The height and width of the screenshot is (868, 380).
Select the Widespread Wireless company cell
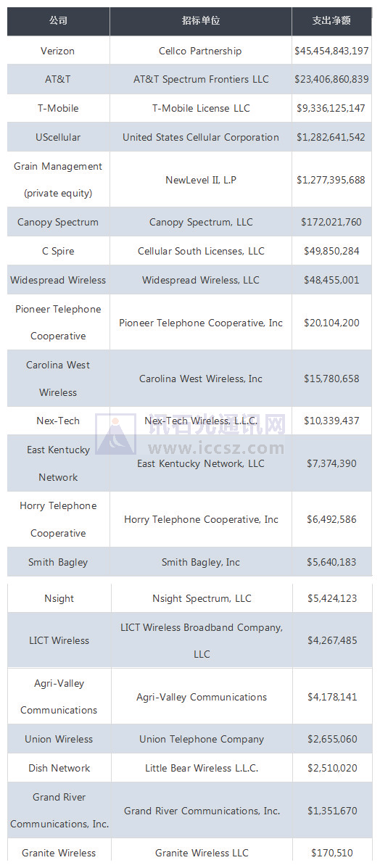(x=58, y=280)
